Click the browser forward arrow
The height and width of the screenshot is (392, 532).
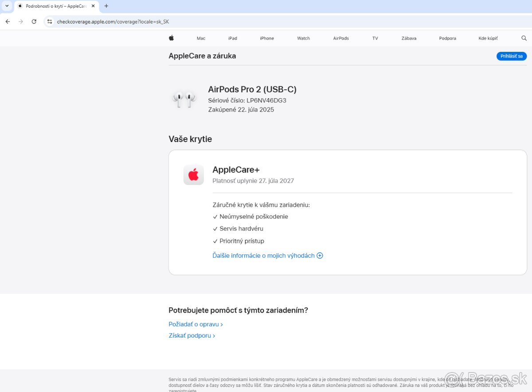tap(21, 21)
